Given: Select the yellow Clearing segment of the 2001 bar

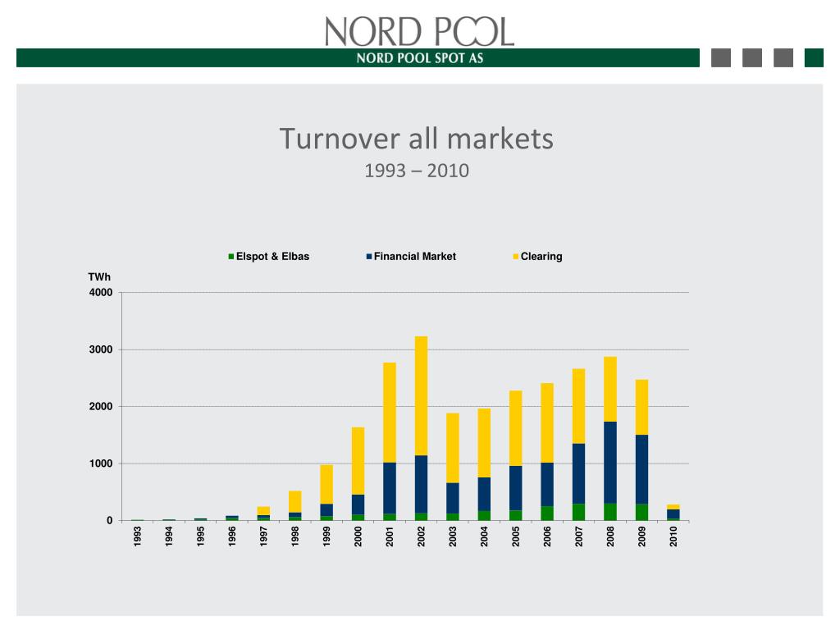Looking at the screenshot, I should pyautogui.click(x=390, y=413).
